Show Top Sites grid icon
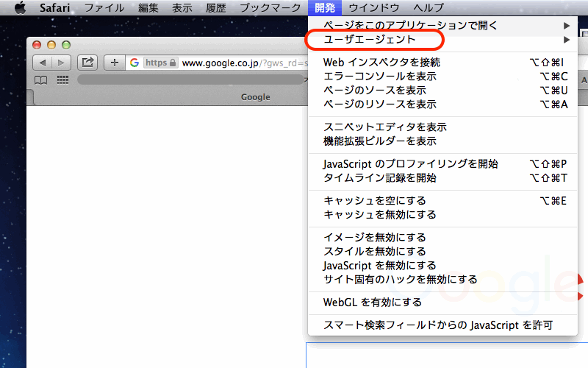This screenshot has width=588, height=368. pyautogui.click(x=62, y=79)
